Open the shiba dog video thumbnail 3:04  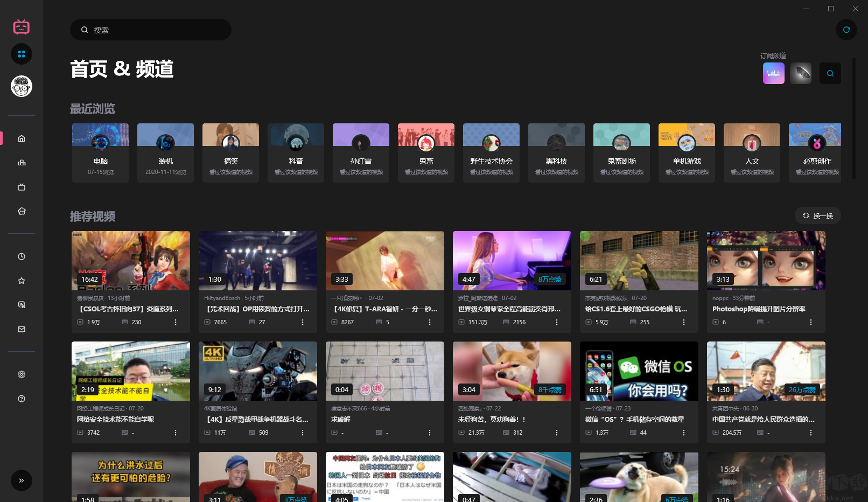pyautogui.click(x=512, y=371)
